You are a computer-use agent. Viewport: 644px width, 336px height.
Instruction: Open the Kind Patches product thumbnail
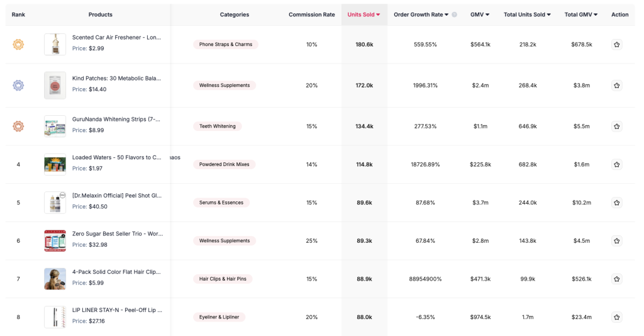click(55, 86)
